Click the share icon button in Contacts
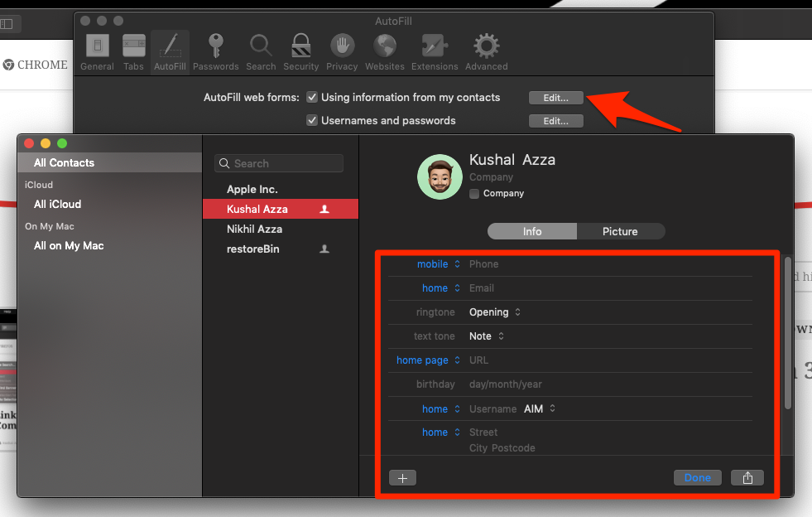 pyautogui.click(x=747, y=477)
